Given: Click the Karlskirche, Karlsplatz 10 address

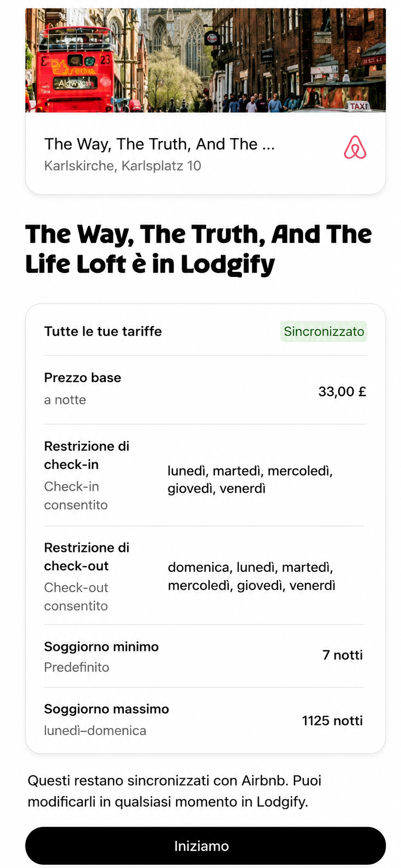Looking at the screenshot, I should tap(123, 166).
